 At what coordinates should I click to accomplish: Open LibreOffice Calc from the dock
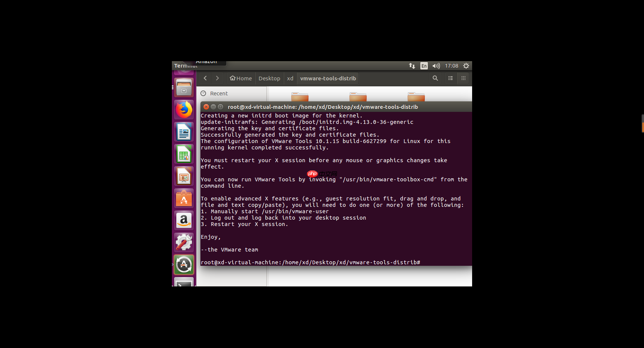coord(184,154)
